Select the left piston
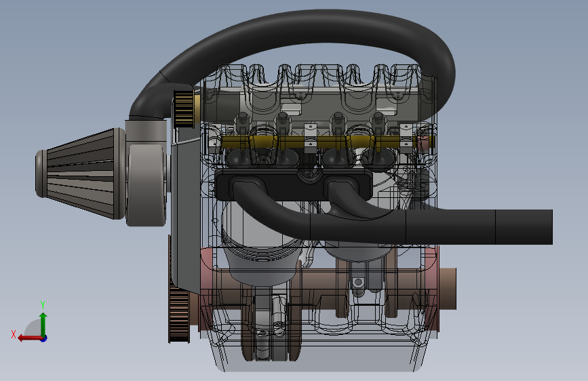 (262, 244)
